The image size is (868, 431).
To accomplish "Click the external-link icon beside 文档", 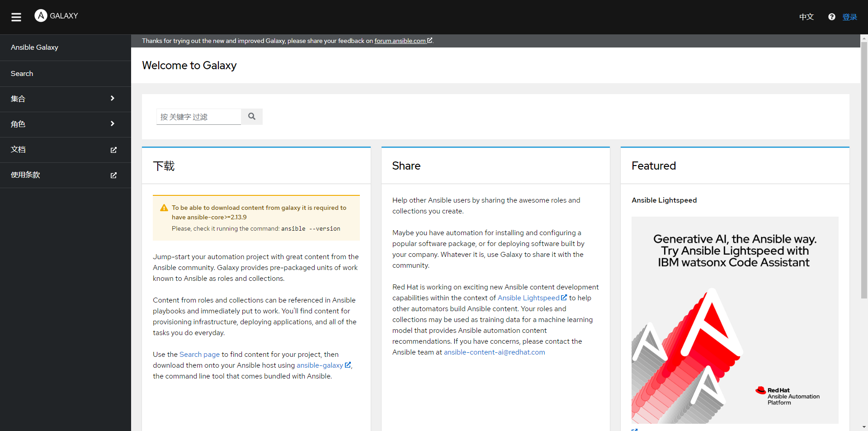I will tap(113, 150).
